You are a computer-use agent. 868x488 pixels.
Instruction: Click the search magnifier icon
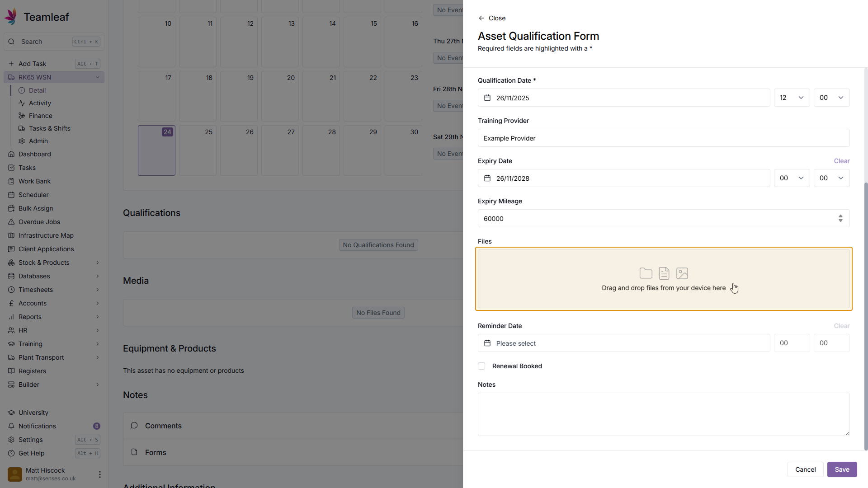click(x=11, y=42)
